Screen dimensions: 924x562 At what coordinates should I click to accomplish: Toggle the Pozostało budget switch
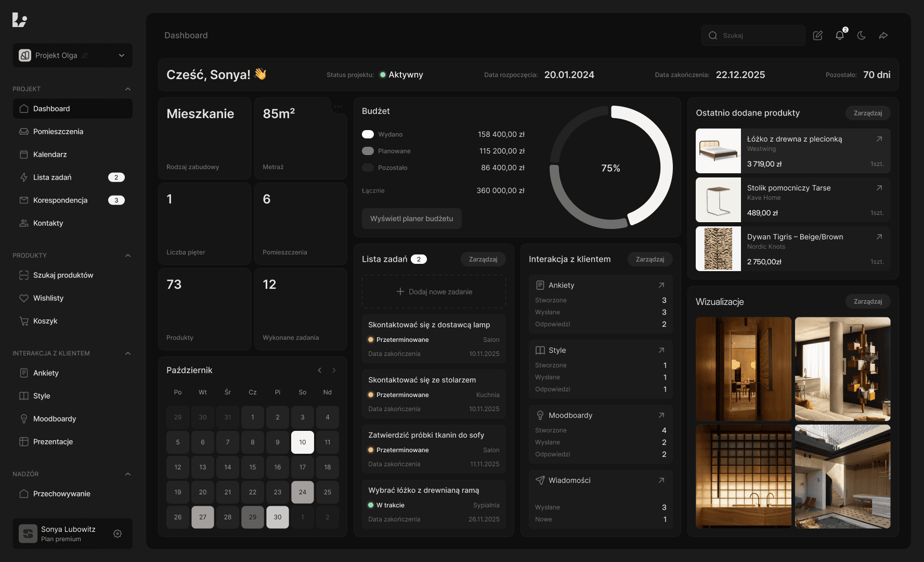[368, 168]
